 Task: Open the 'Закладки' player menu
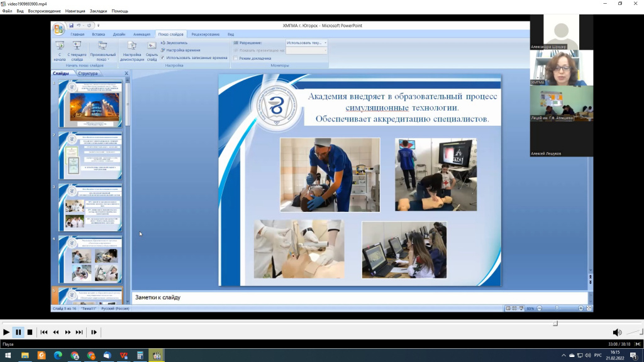[x=98, y=11]
